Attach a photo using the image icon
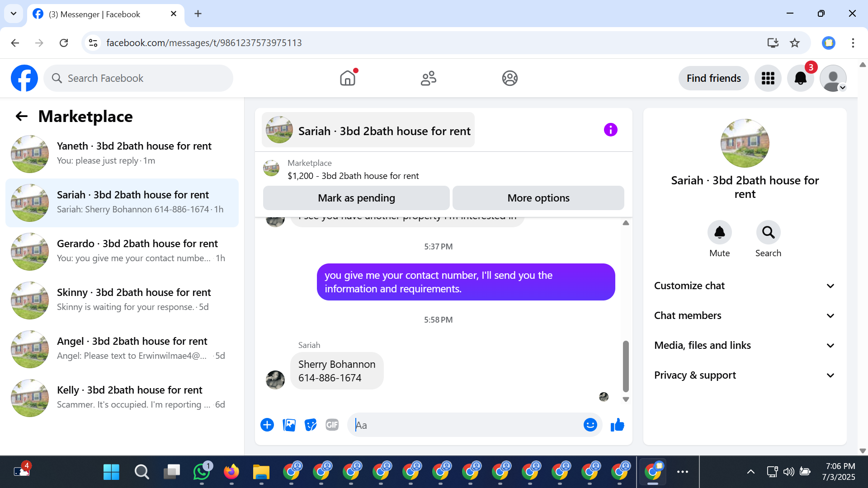 tap(289, 425)
